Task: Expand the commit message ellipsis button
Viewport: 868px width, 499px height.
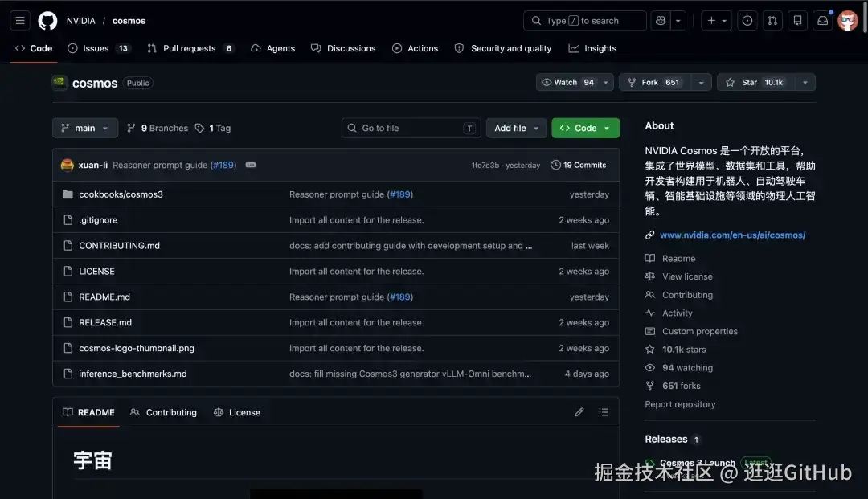Action: [x=251, y=165]
